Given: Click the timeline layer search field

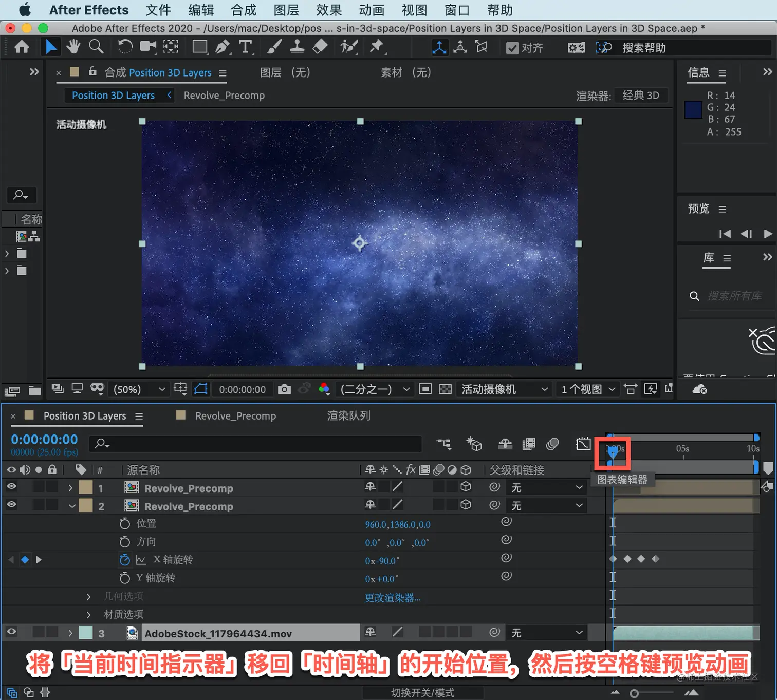Looking at the screenshot, I should pos(255,444).
